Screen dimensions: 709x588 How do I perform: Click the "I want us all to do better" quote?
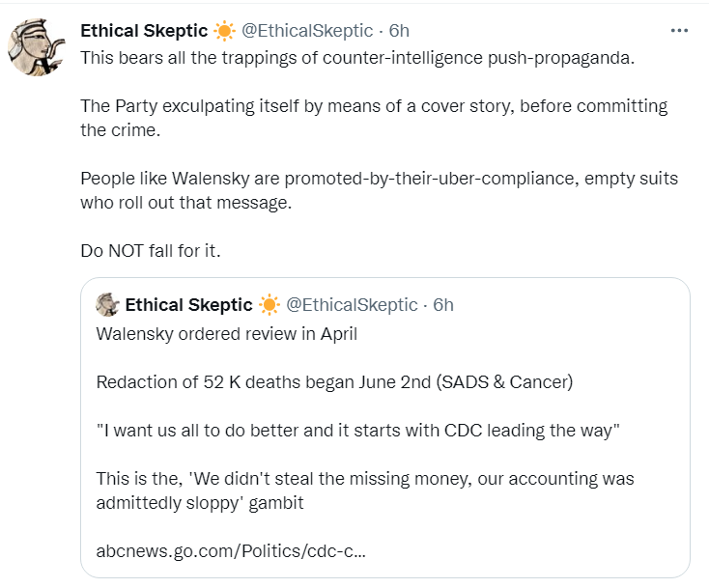coord(357,431)
